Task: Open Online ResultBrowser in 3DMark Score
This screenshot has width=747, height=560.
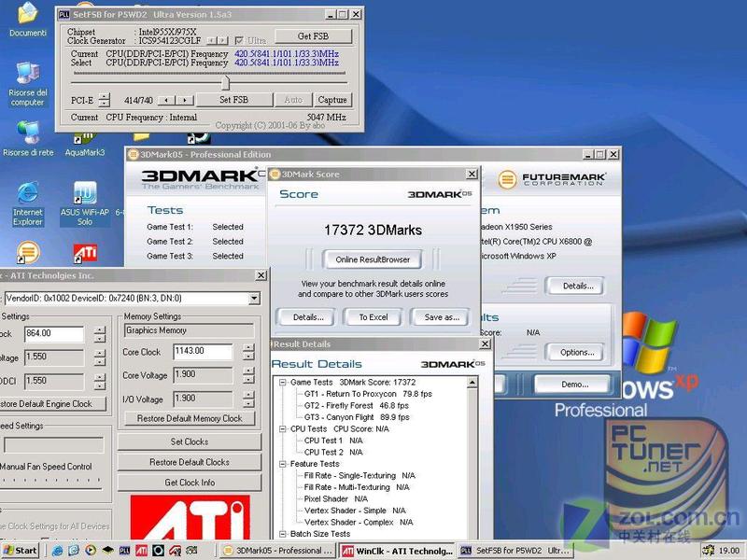Action: (x=372, y=259)
